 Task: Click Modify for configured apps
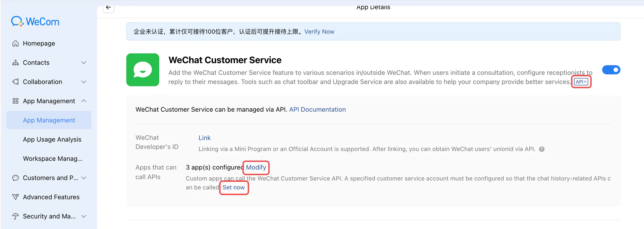256,167
